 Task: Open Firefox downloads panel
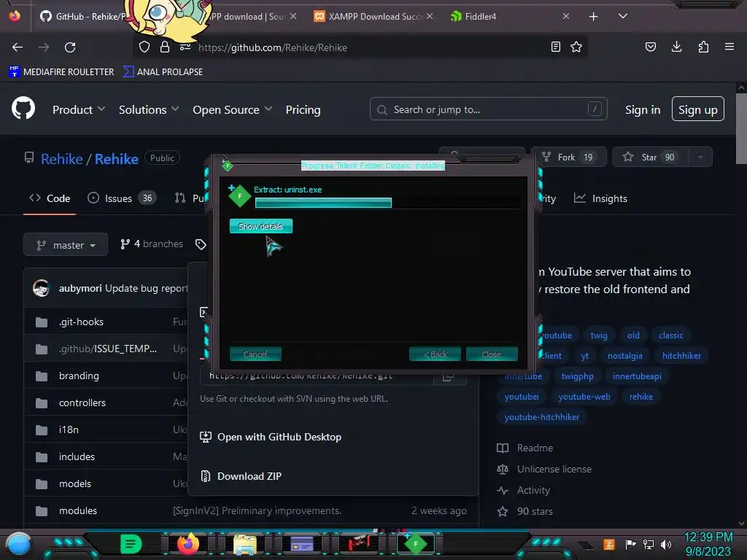coord(676,47)
